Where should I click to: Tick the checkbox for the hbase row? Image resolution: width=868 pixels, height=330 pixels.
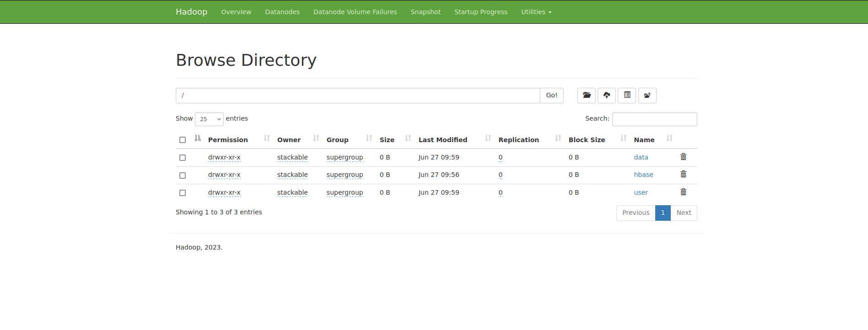tap(183, 176)
